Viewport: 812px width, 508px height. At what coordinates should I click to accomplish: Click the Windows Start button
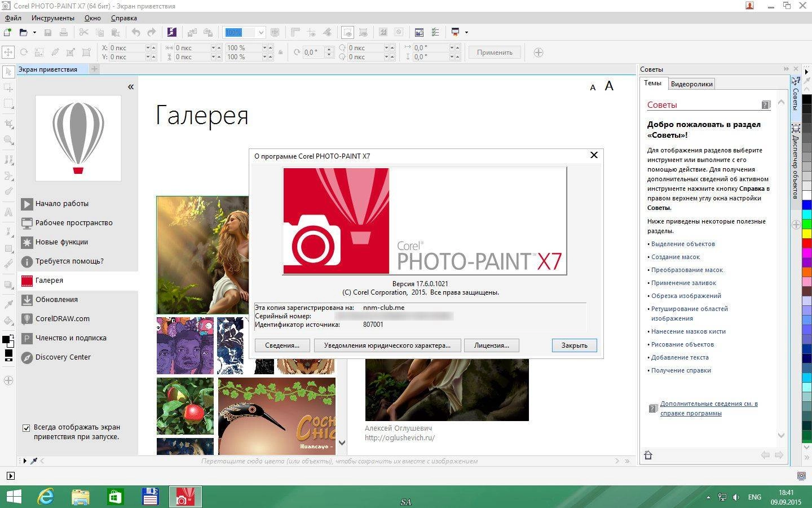[14, 497]
